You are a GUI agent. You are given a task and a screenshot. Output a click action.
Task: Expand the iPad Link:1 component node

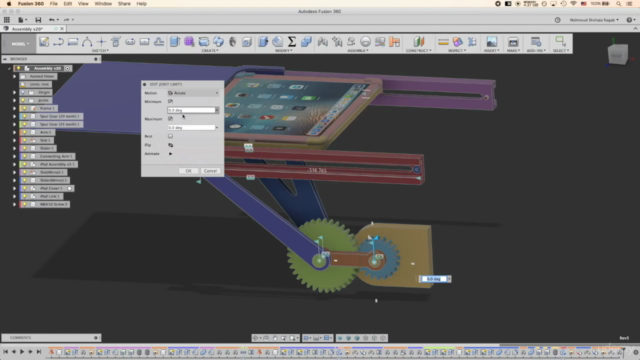click(14, 196)
